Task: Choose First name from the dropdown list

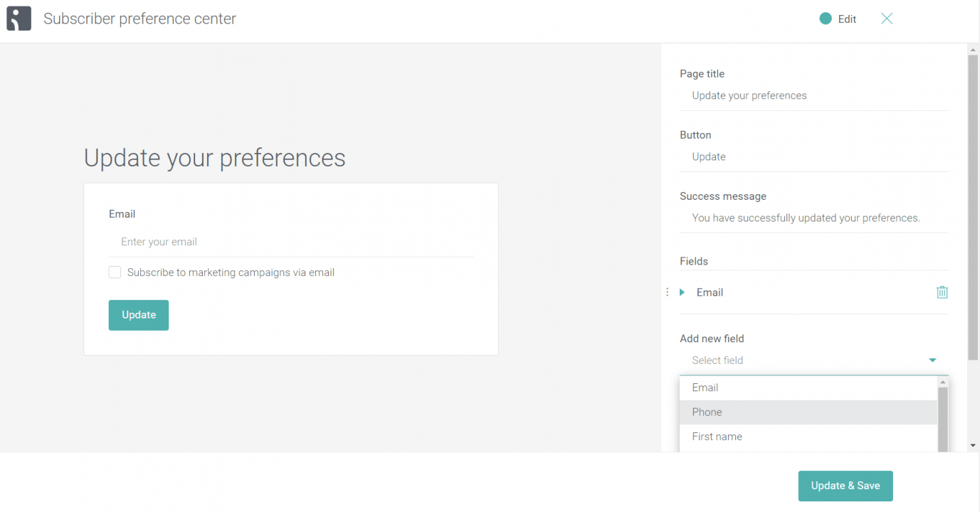Action: 808,437
